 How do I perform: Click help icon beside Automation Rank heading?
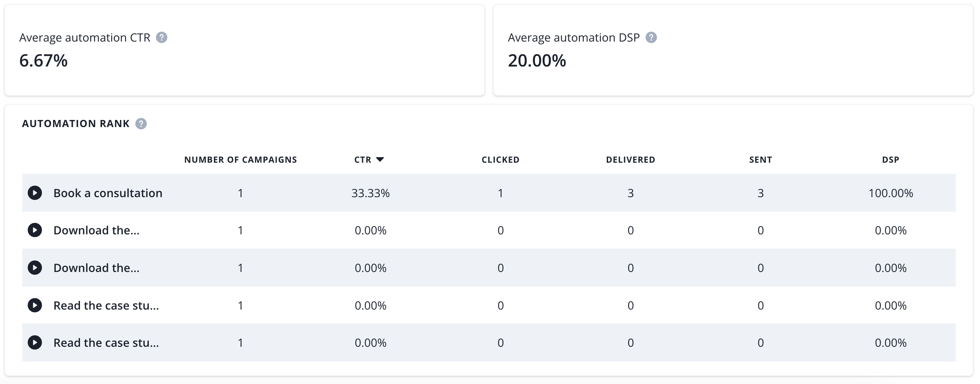[141, 124]
